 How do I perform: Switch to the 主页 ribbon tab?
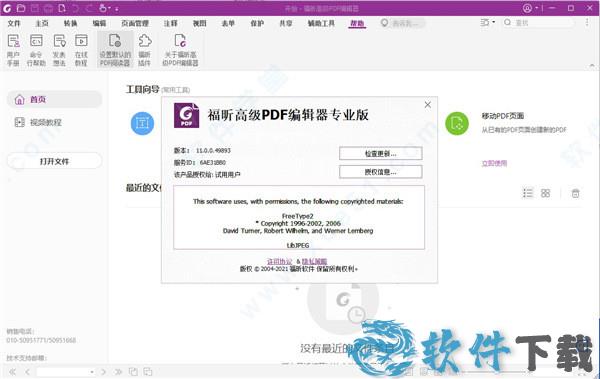coord(42,23)
